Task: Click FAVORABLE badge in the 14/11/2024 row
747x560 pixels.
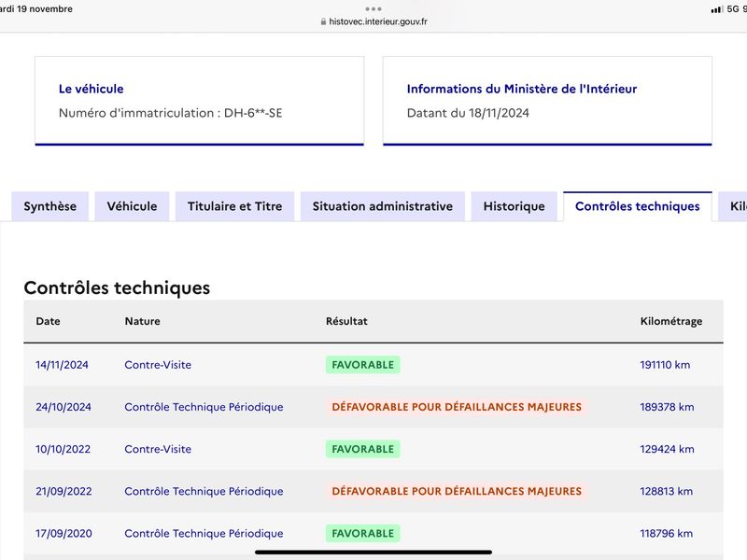Action: pos(363,365)
